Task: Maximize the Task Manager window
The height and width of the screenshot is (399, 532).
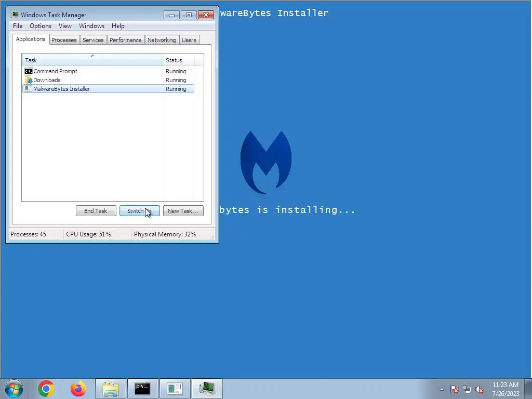Action: [189, 15]
